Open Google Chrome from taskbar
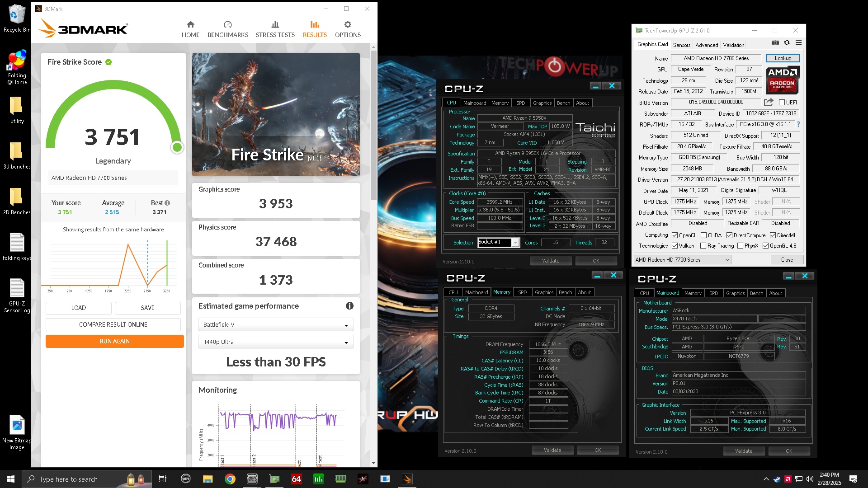The height and width of the screenshot is (488, 868). point(230,479)
